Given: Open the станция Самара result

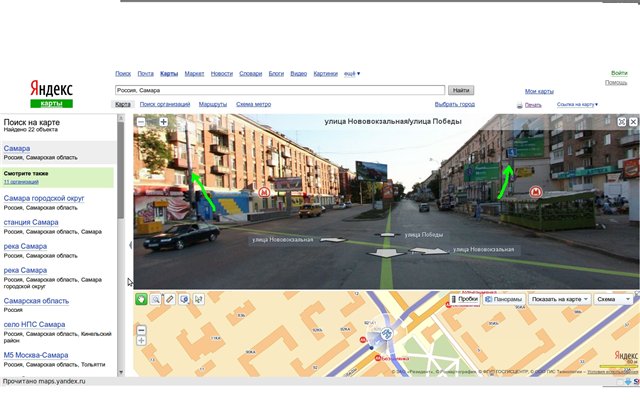Looking at the screenshot, I should click(31, 222).
